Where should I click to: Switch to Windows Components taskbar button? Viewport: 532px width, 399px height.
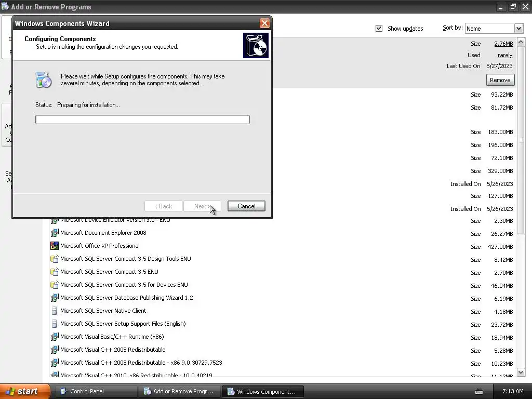coord(262,391)
